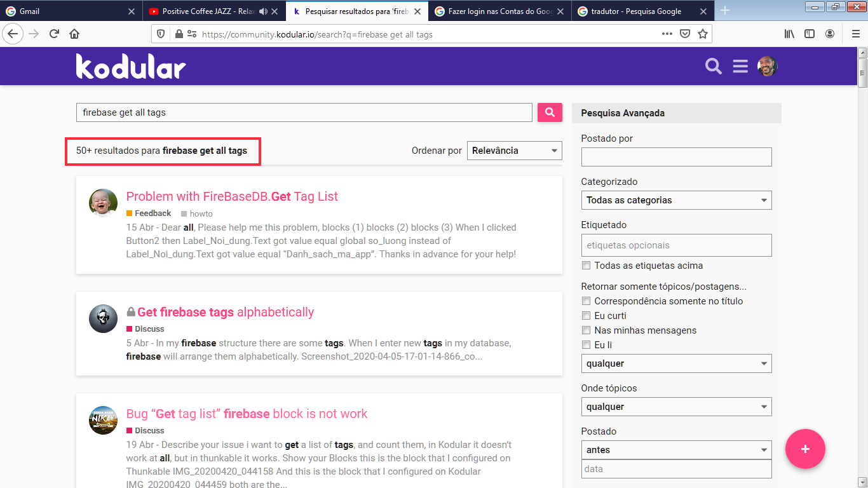Click the 'data' date input field
Screen dimensions: 868x488
click(676, 469)
